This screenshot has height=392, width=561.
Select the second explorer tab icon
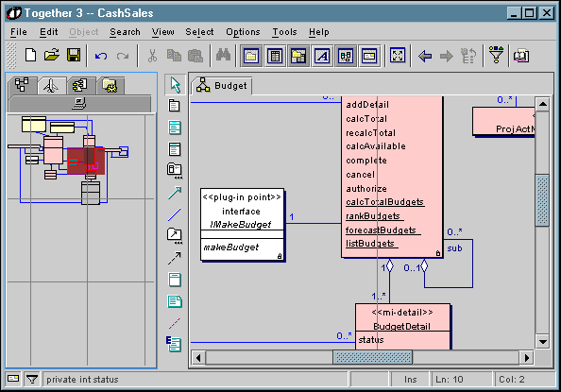click(52, 86)
